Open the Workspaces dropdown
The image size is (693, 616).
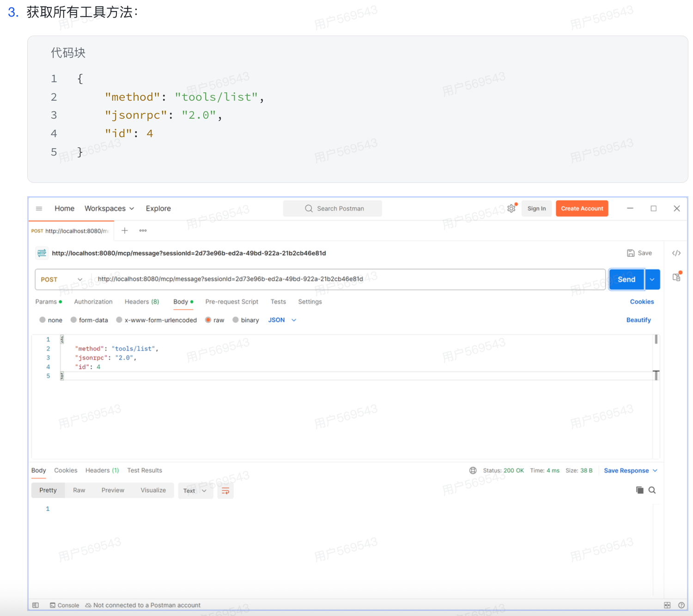coord(109,209)
